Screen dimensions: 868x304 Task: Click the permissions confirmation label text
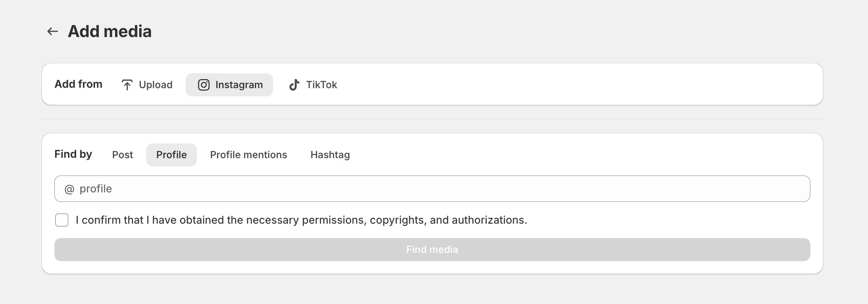point(301,220)
